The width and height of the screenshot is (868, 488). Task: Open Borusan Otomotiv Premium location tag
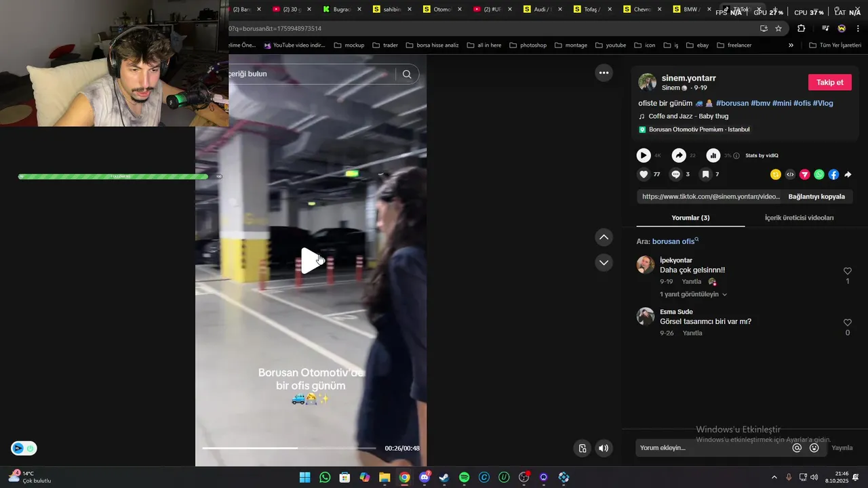point(699,129)
